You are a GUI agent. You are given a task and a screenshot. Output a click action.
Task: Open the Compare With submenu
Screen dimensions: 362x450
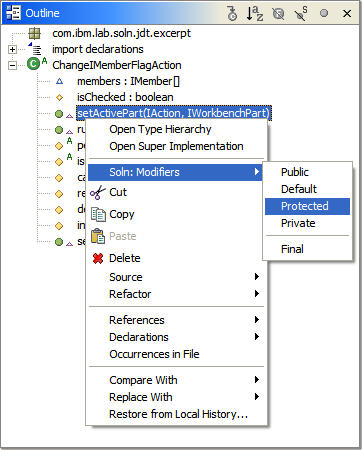click(x=176, y=380)
